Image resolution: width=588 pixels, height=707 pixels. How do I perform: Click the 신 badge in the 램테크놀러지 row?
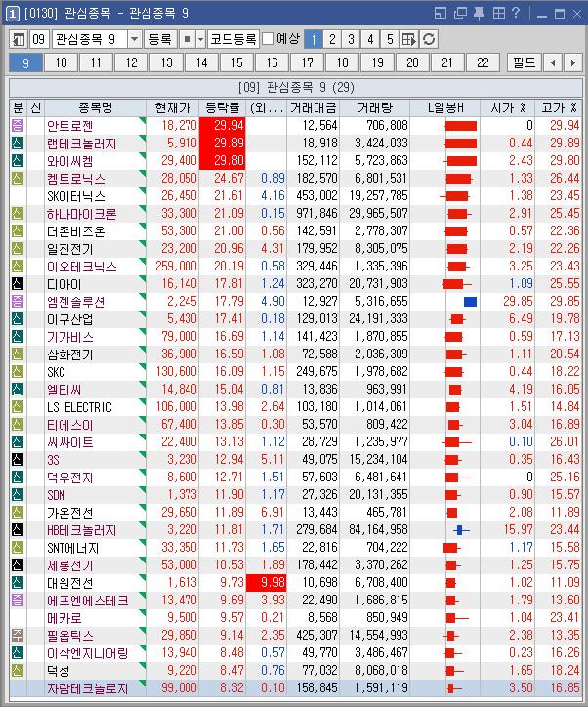coord(18,143)
